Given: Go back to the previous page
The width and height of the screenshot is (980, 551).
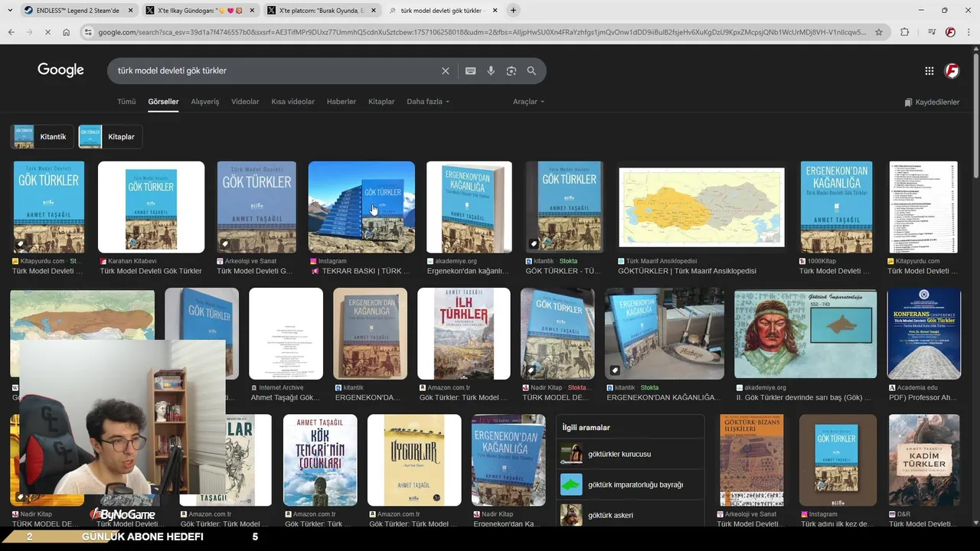Looking at the screenshot, I should point(11,32).
